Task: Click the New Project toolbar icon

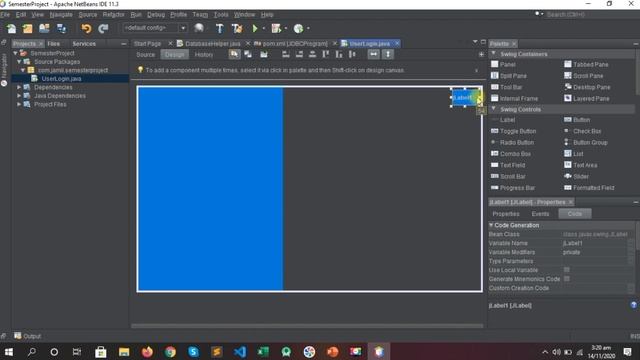Action: 27,29
